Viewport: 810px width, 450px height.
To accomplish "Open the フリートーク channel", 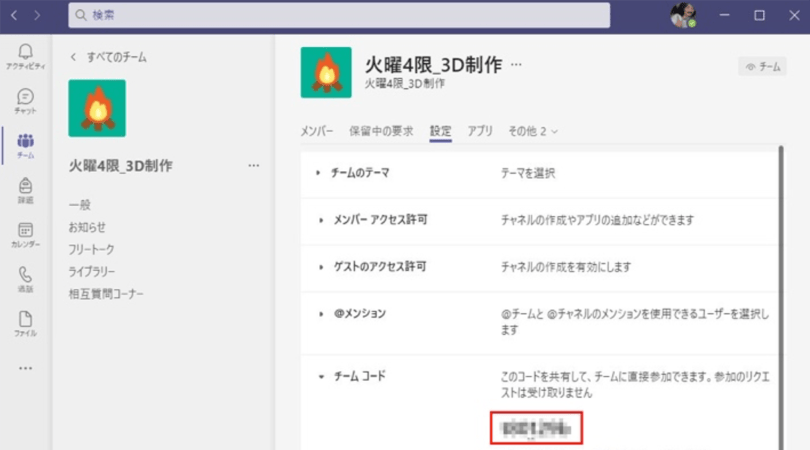I will click(91, 249).
